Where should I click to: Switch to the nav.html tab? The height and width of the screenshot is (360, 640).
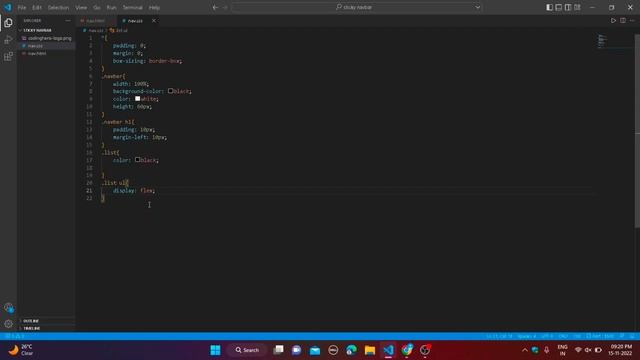96,21
